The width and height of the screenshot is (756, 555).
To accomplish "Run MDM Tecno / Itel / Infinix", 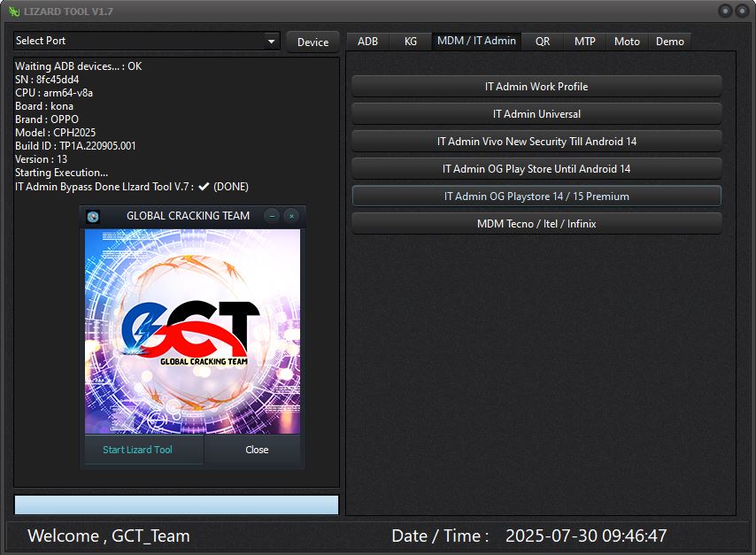I will (x=536, y=224).
